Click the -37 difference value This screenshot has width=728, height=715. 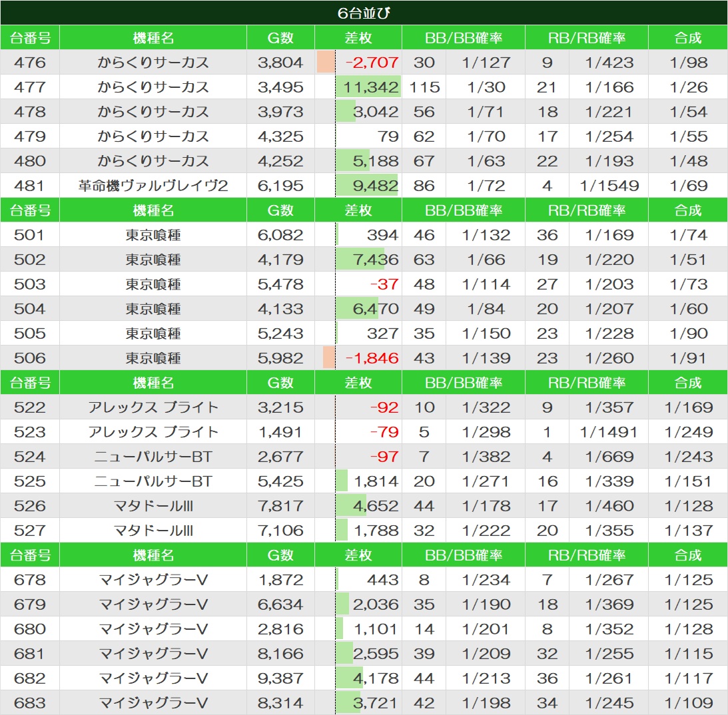click(384, 284)
